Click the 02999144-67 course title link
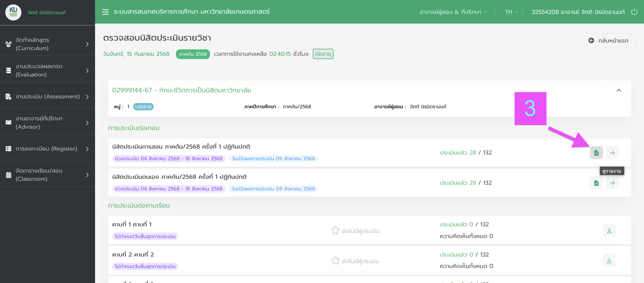The image size is (644, 283). 181,90
